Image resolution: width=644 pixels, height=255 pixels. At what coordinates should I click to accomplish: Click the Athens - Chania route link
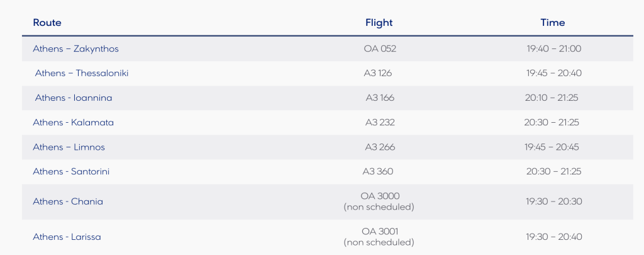point(68,201)
